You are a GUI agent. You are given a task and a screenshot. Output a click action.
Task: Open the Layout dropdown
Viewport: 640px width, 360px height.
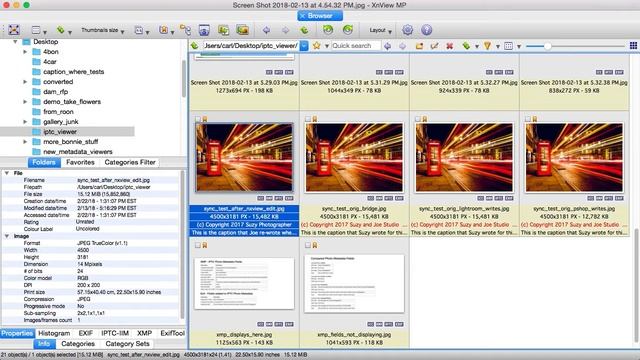pos(380,30)
